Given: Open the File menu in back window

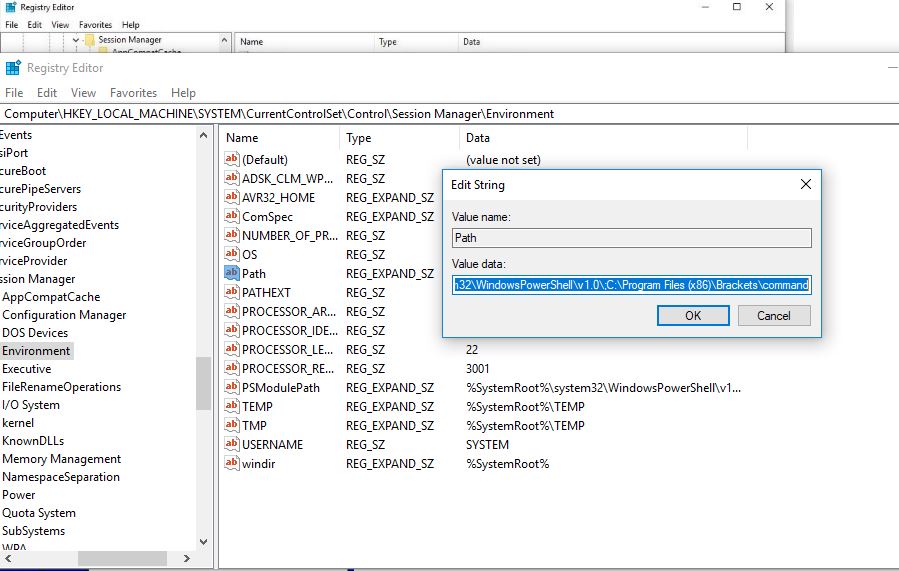Looking at the screenshot, I should 11,25.
